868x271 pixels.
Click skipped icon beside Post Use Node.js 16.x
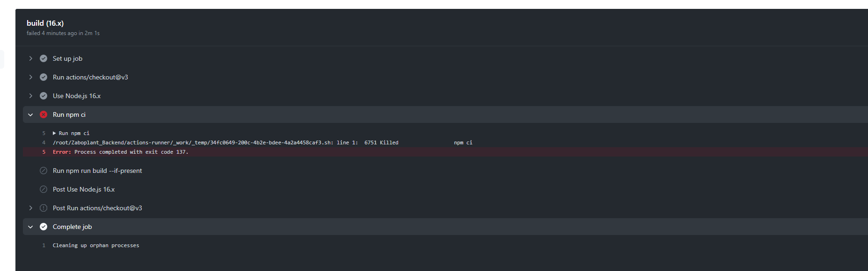(43, 189)
